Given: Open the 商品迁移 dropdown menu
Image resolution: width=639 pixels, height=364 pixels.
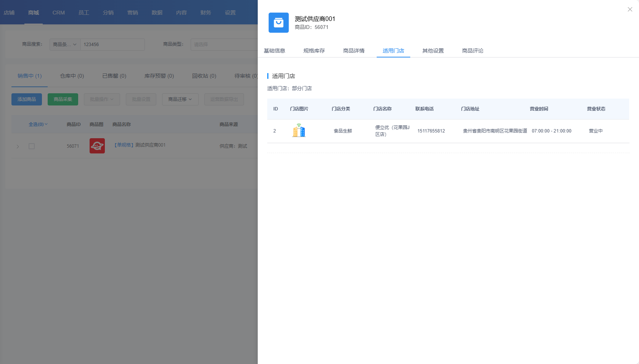Looking at the screenshot, I should [x=180, y=99].
